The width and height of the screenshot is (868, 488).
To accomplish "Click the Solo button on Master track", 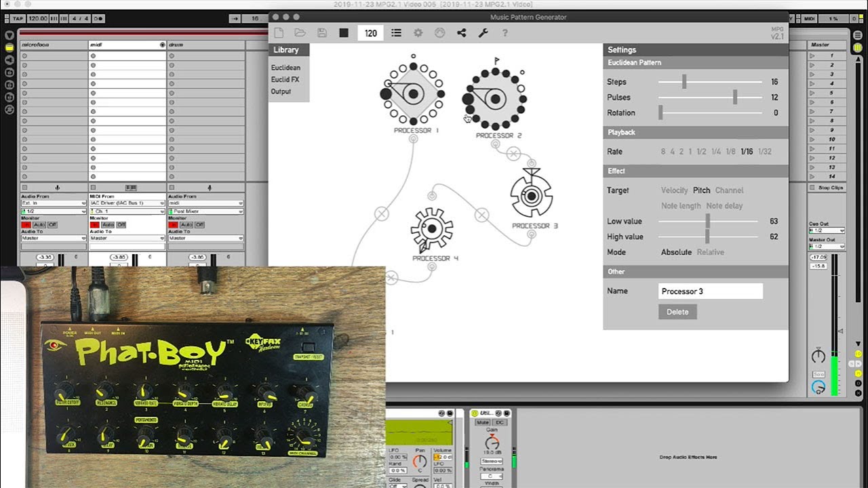I will coord(818,374).
